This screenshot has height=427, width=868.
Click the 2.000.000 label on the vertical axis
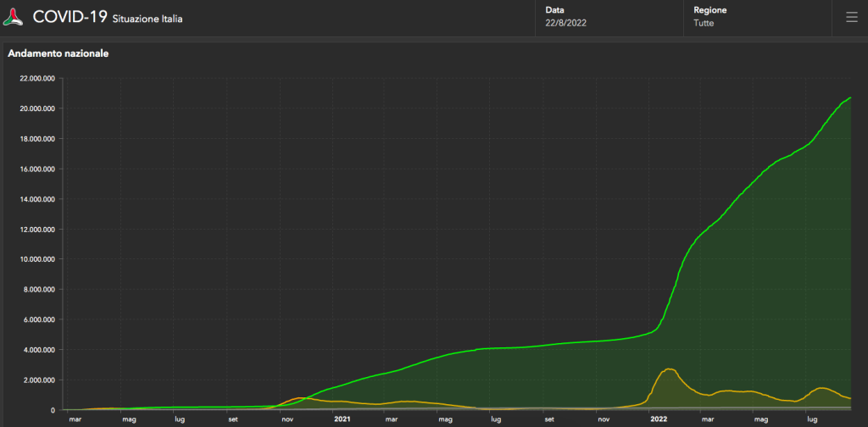click(38, 380)
